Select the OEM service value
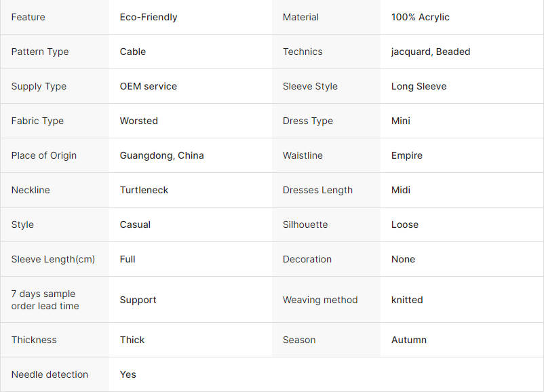The image size is (544, 392). (x=148, y=86)
